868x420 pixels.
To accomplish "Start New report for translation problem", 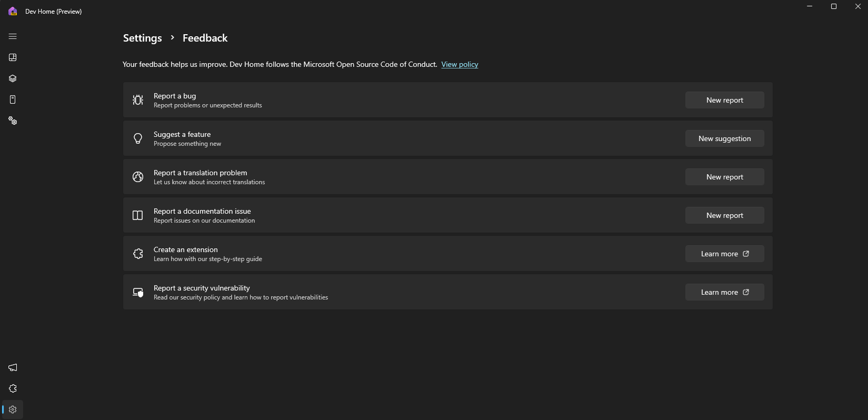I will (x=724, y=177).
